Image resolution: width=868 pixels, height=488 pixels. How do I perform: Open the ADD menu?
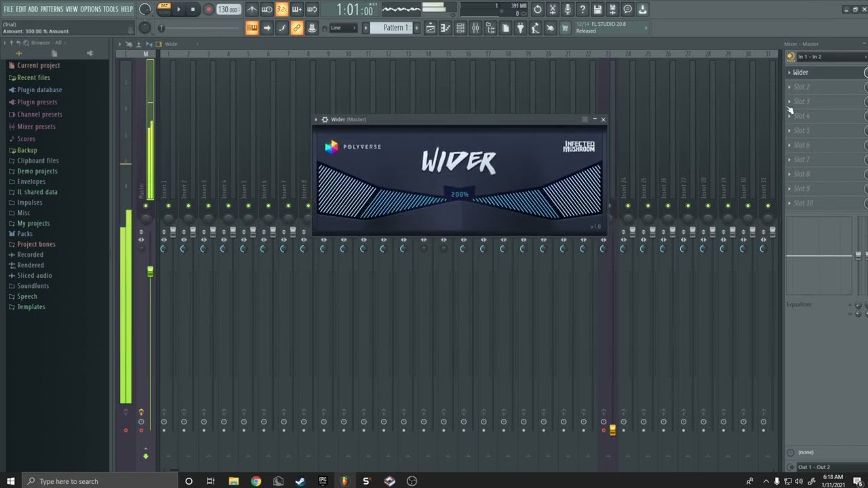pyautogui.click(x=33, y=9)
